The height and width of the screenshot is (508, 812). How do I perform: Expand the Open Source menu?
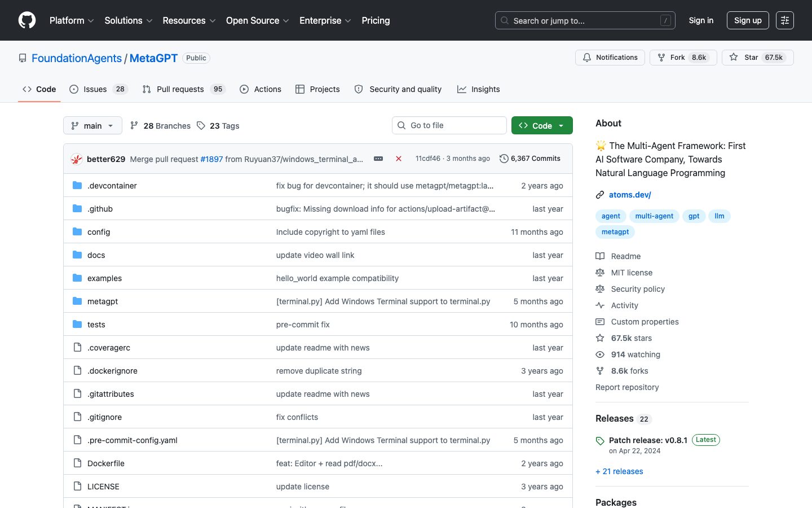(258, 20)
